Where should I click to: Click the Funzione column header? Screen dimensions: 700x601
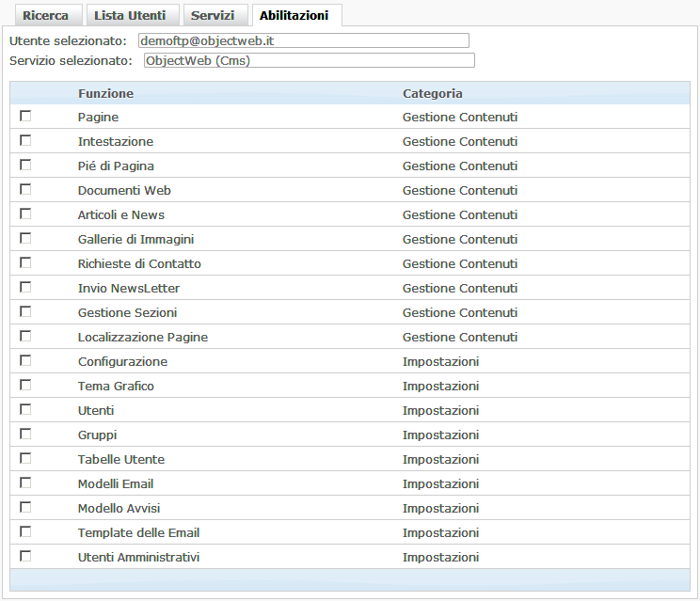pos(105,93)
